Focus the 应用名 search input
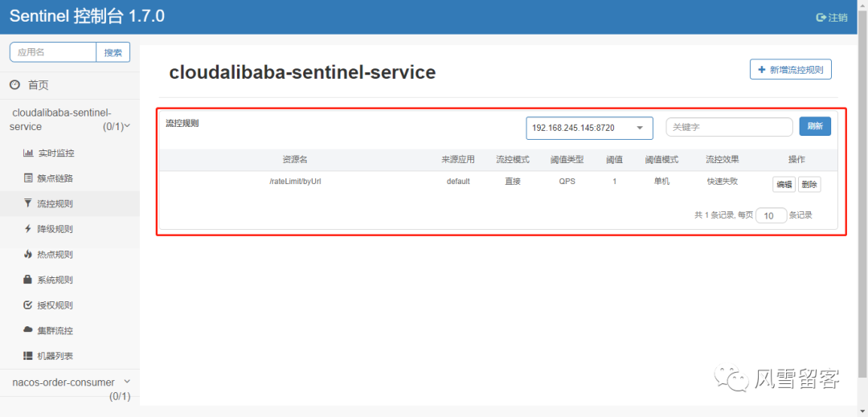868x417 pixels. (x=53, y=52)
